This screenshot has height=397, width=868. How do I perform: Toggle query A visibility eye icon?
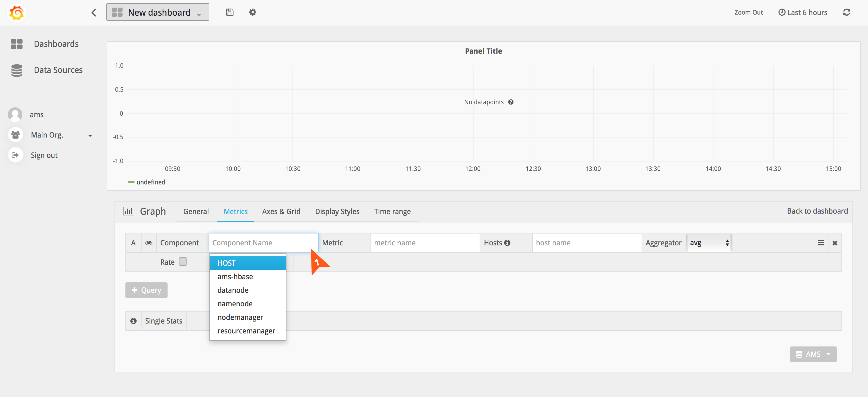[x=149, y=243]
